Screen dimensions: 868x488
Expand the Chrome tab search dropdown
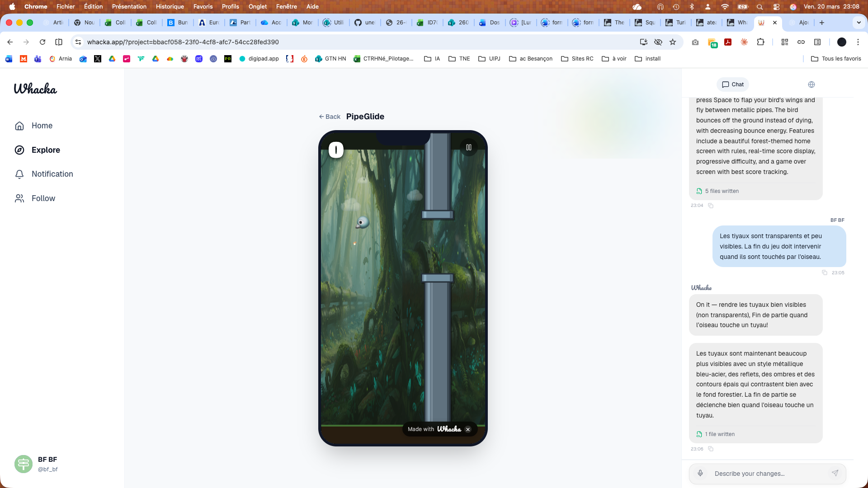(859, 23)
